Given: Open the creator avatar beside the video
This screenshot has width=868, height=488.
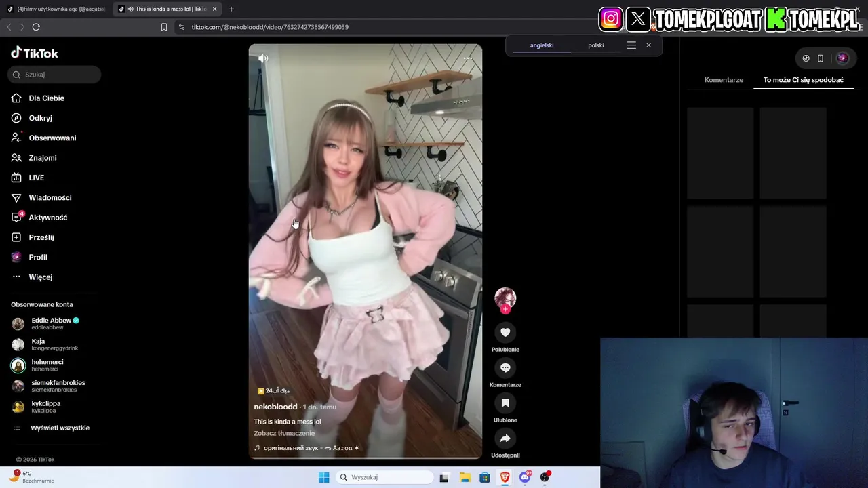Looking at the screenshot, I should [505, 298].
